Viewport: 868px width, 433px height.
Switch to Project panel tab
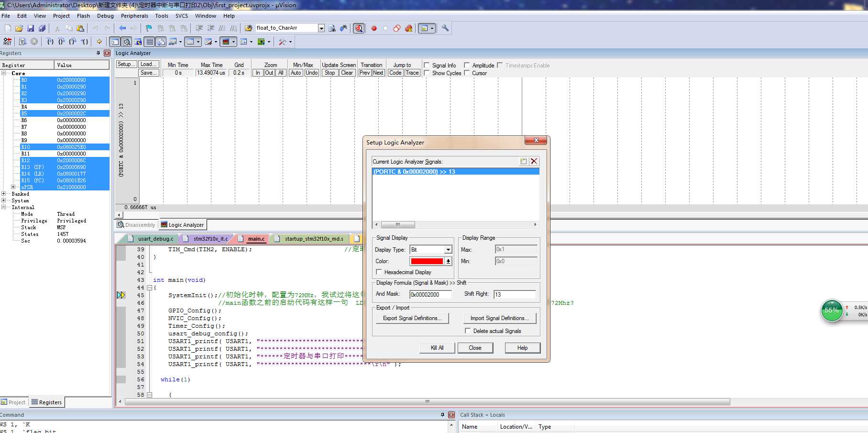point(13,402)
